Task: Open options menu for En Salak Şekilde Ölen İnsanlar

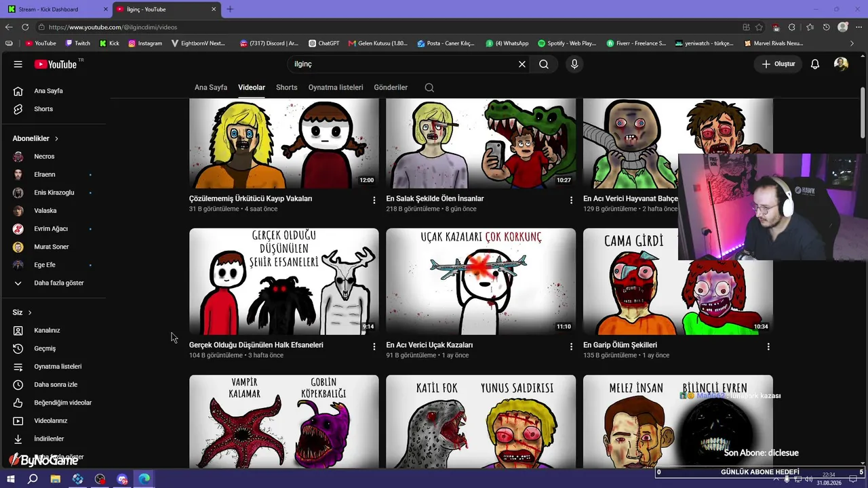Action: coord(571,200)
